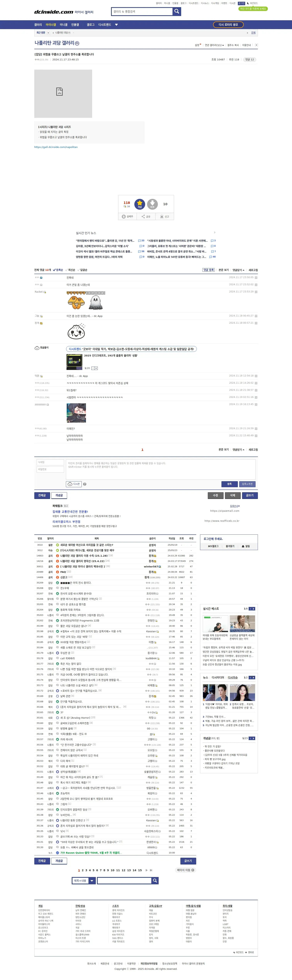Sort comments by 최신순

pyautogui.click(x=70, y=270)
